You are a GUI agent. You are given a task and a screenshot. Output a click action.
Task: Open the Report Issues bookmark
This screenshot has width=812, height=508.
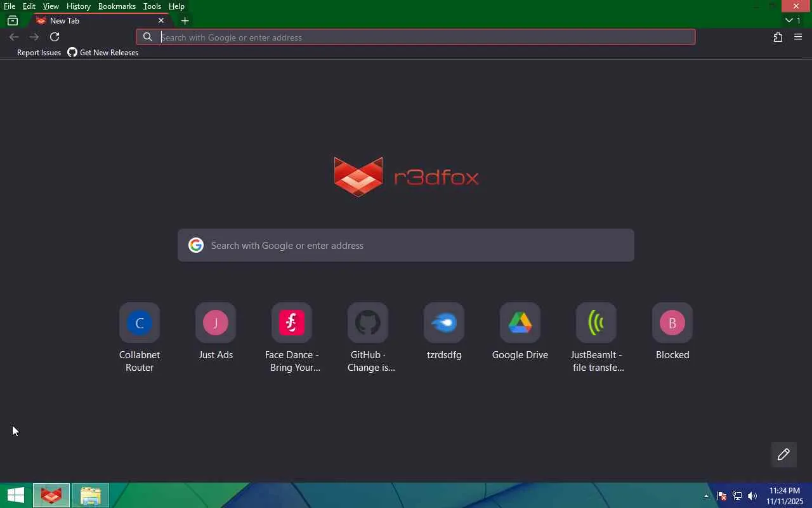(x=39, y=53)
